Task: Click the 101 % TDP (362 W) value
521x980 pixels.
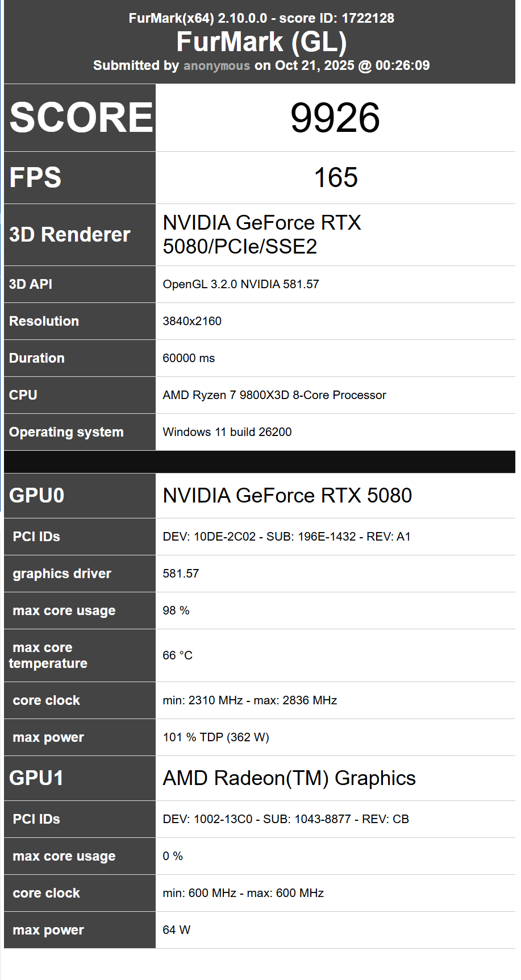Action: [216, 737]
